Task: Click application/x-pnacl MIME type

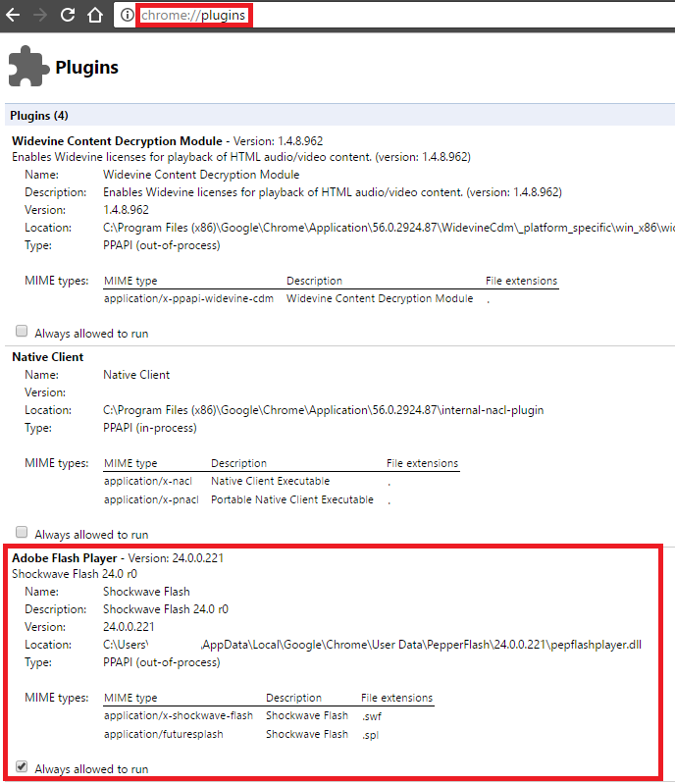Action: click(x=151, y=499)
